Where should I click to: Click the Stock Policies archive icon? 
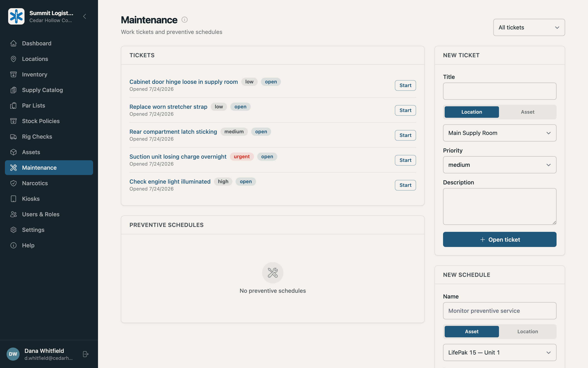(x=14, y=121)
